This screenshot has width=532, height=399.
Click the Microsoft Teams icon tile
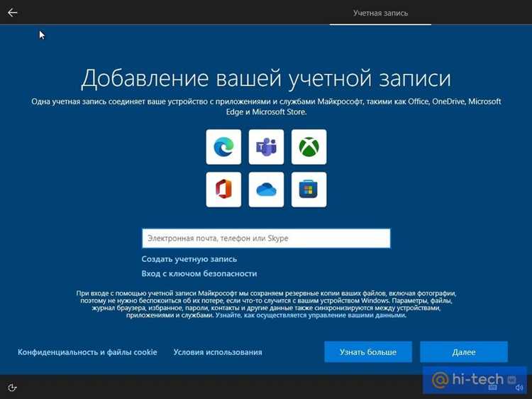266,147
